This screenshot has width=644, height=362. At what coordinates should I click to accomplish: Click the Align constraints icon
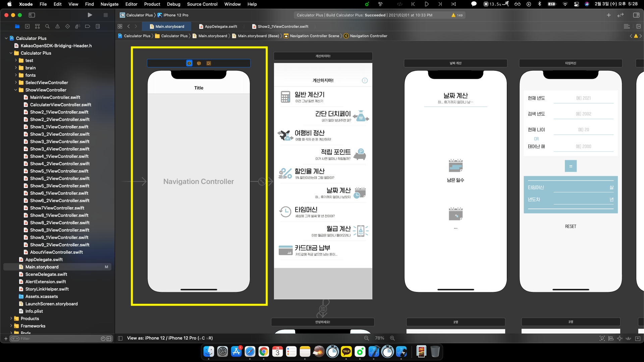pos(611,339)
